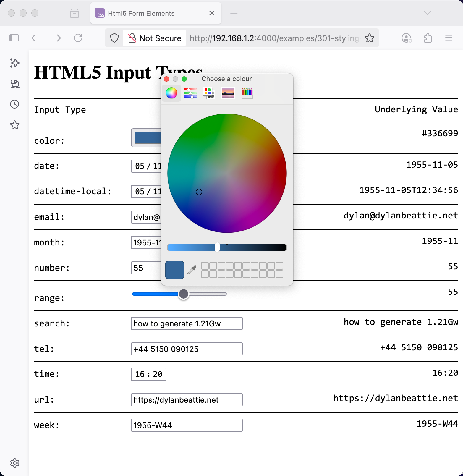Click the 16:20 underlying value text
This screenshot has height=476, width=463.
point(445,373)
